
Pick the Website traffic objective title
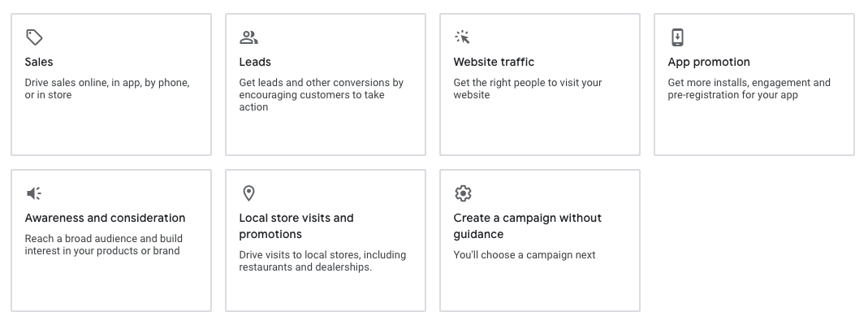click(x=494, y=62)
